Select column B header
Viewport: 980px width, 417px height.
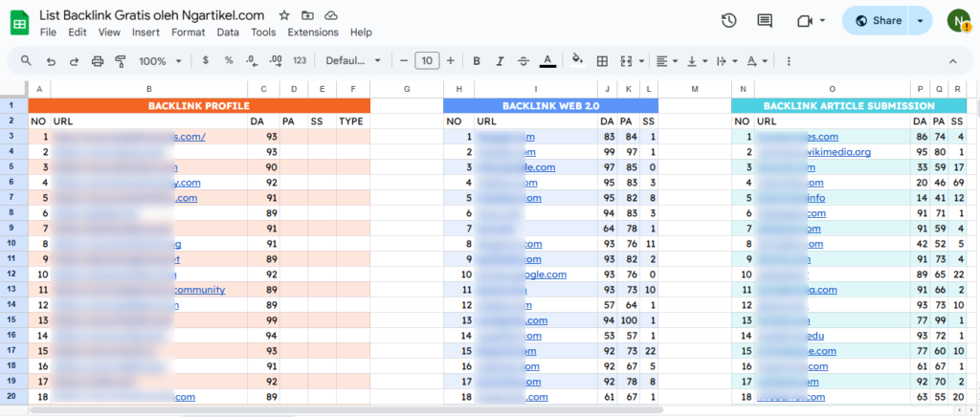149,89
